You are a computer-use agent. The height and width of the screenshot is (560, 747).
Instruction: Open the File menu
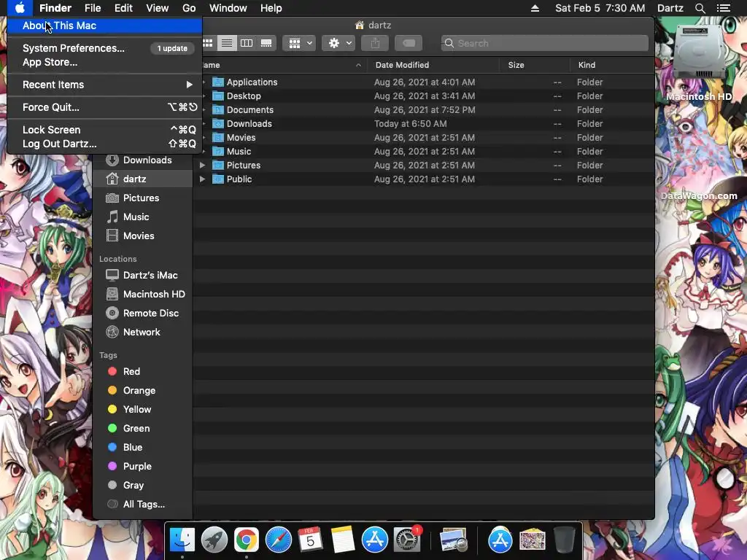pos(93,8)
